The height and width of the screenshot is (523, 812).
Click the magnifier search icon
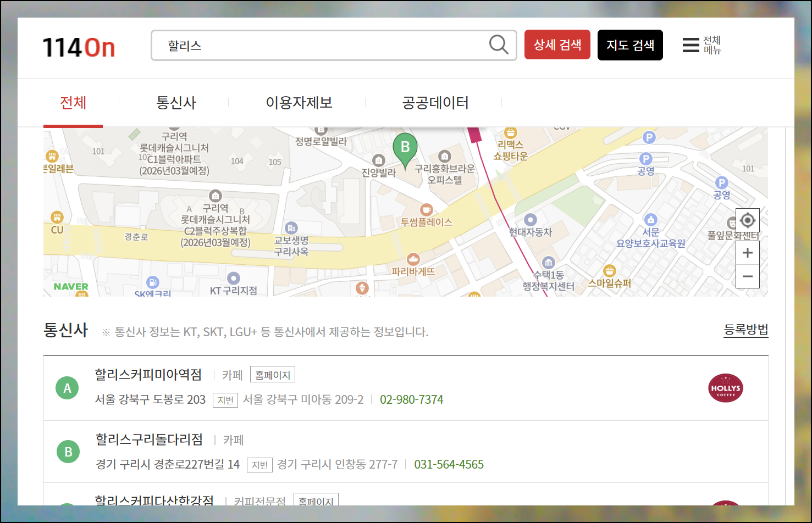tap(499, 44)
